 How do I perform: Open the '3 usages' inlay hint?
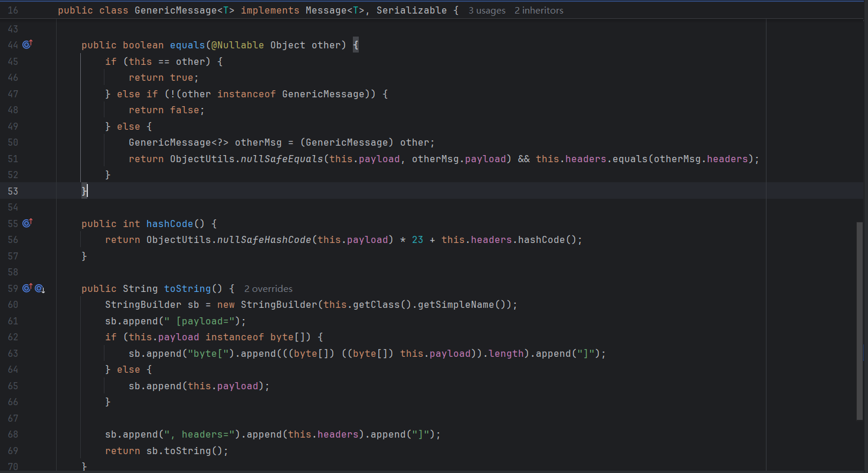pyautogui.click(x=486, y=11)
